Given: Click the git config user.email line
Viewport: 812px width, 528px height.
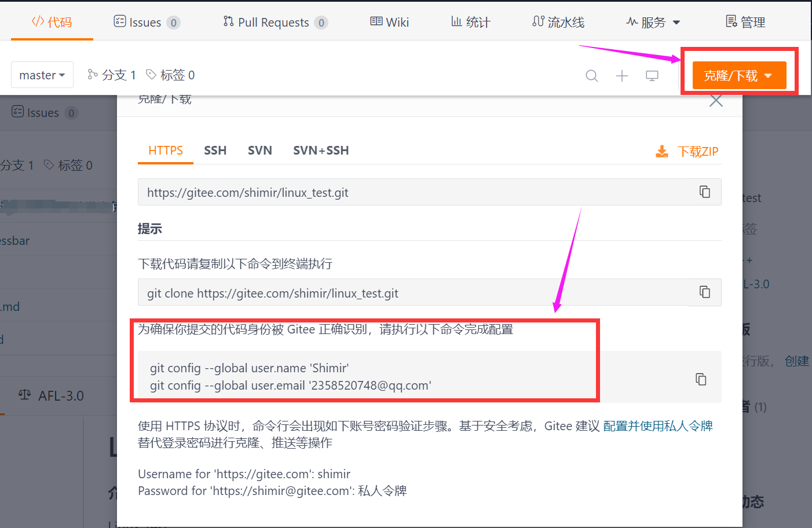Looking at the screenshot, I should (x=291, y=386).
